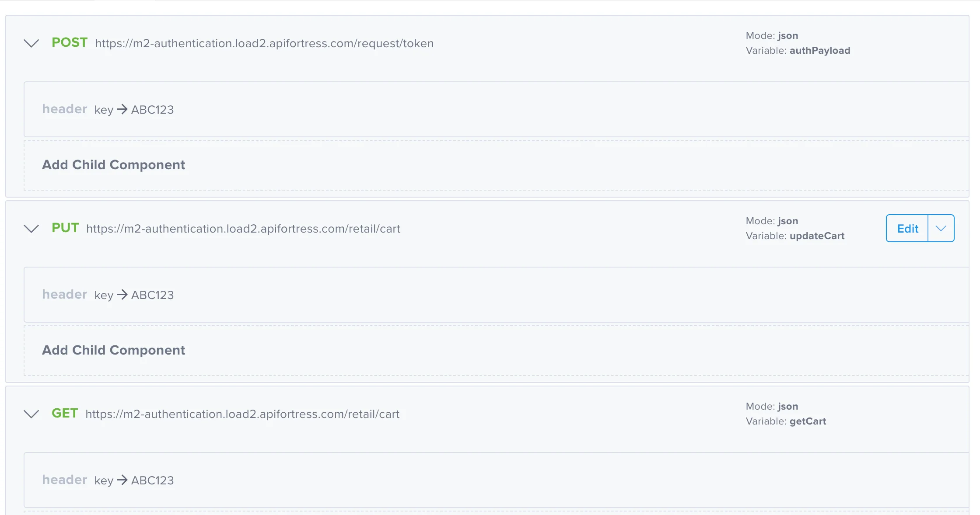Click the getCart variable label

pyautogui.click(x=808, y=421)
